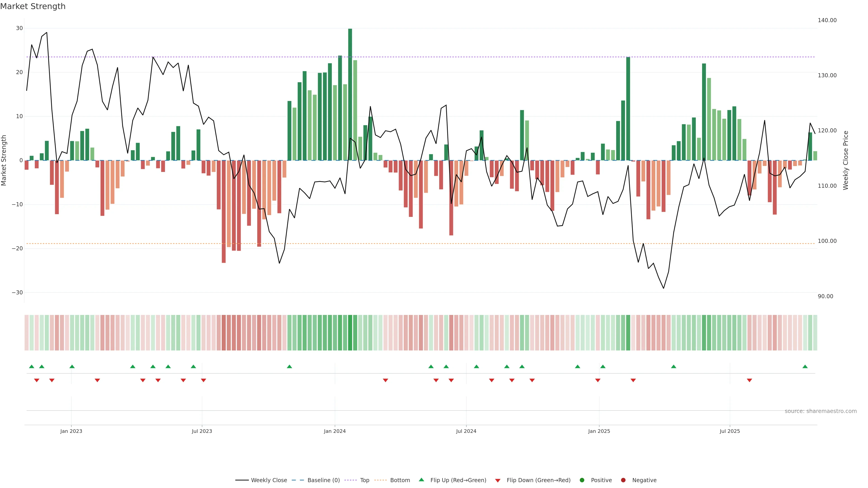Click the Market Strength chart title

click(33, 6)
